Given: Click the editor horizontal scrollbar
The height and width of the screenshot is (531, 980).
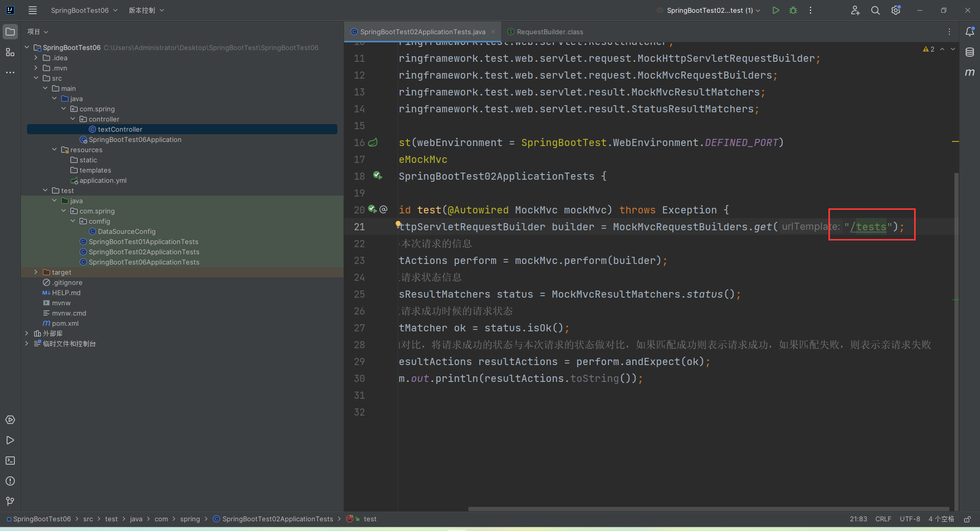Looking at the screenshot, I should click(x=708, y=509).
